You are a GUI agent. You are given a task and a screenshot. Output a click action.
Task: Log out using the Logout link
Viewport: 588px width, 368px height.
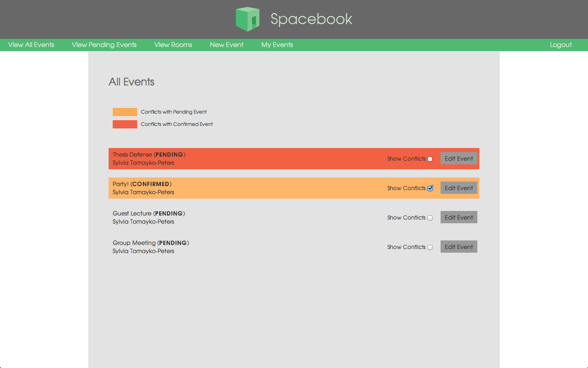[561, 45]
